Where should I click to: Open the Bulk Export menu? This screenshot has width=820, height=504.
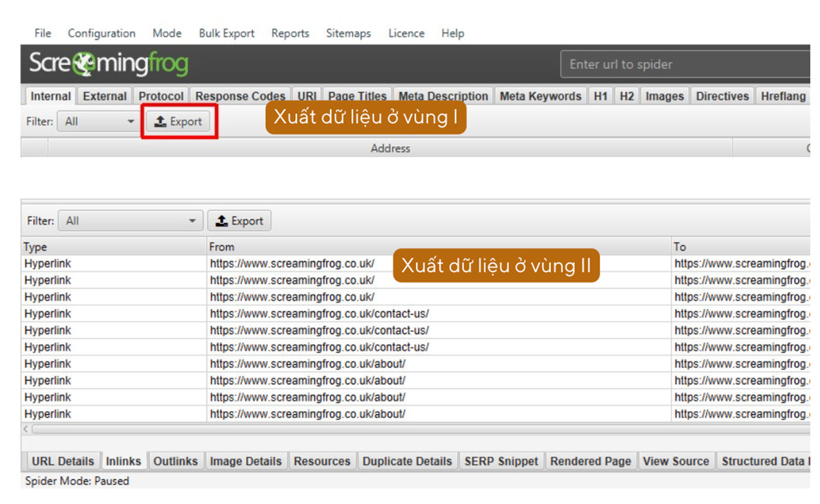point(226,33)
